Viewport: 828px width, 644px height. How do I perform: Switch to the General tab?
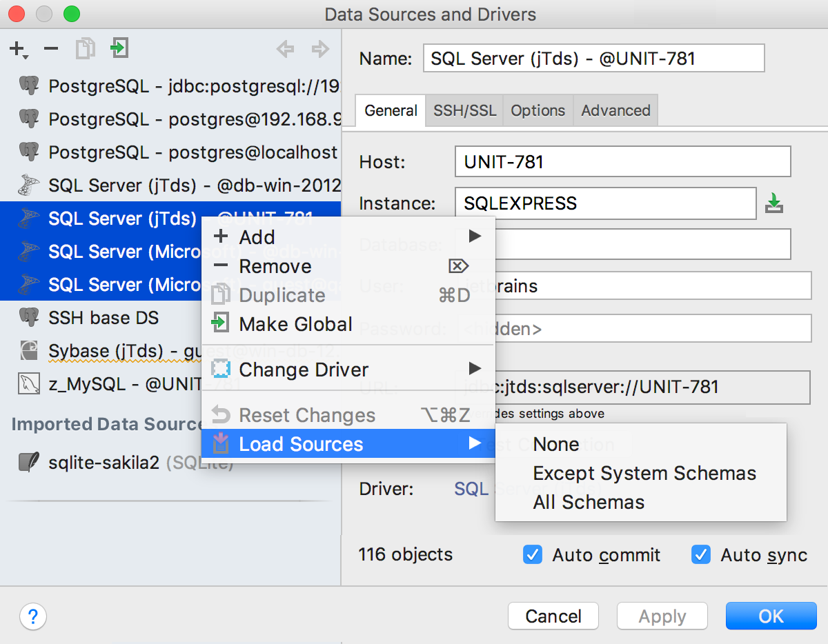click(x=391, y=110)
